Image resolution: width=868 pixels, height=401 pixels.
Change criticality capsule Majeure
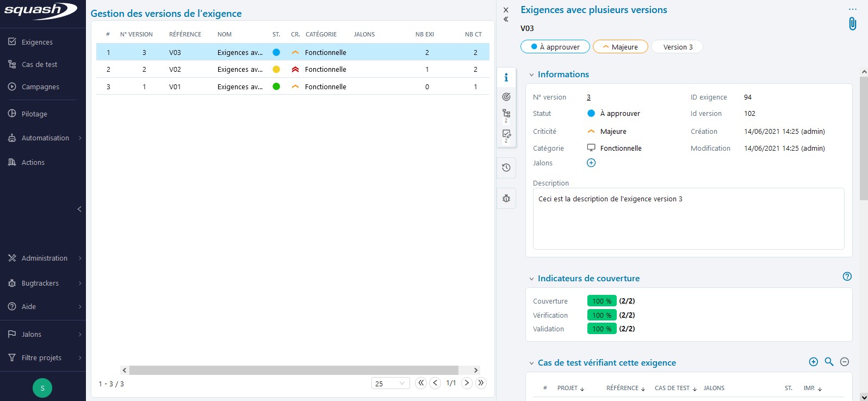pyautogui.click(x=621, y=47)
